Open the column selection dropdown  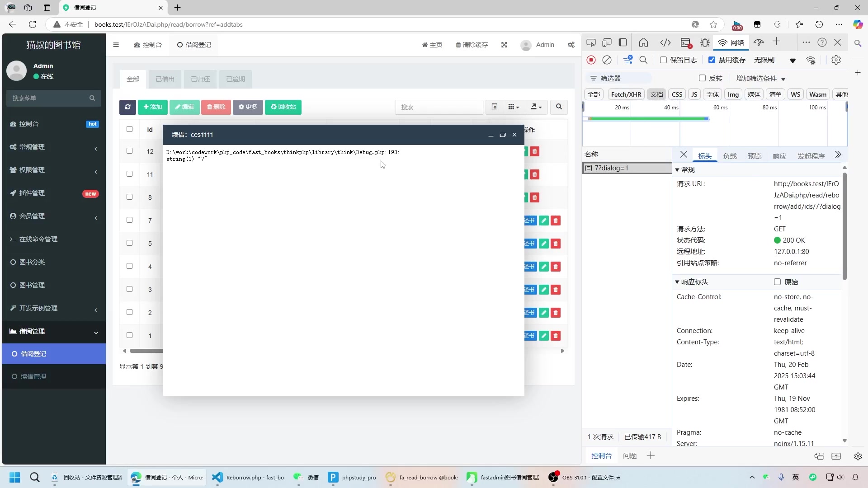pyautogui.click(x=514, y=107)
